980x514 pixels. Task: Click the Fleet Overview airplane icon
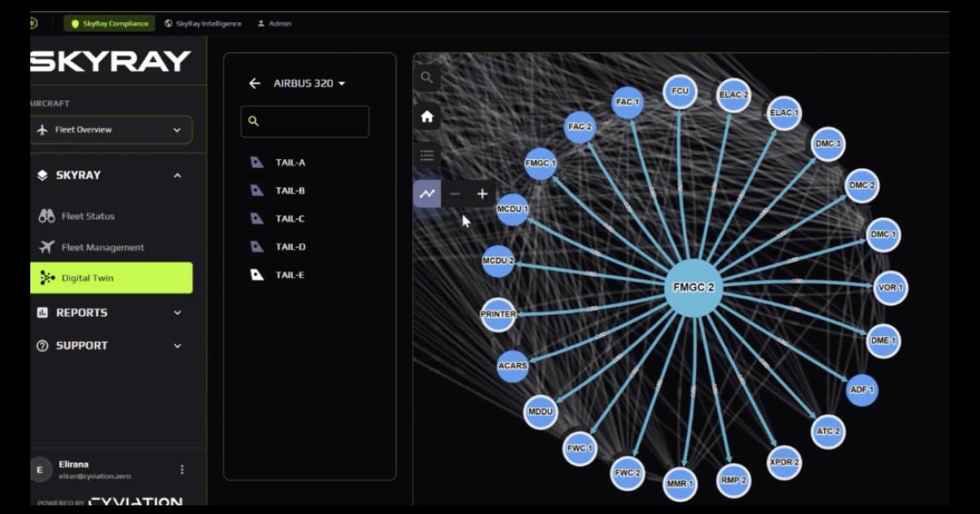pos(43,130)
